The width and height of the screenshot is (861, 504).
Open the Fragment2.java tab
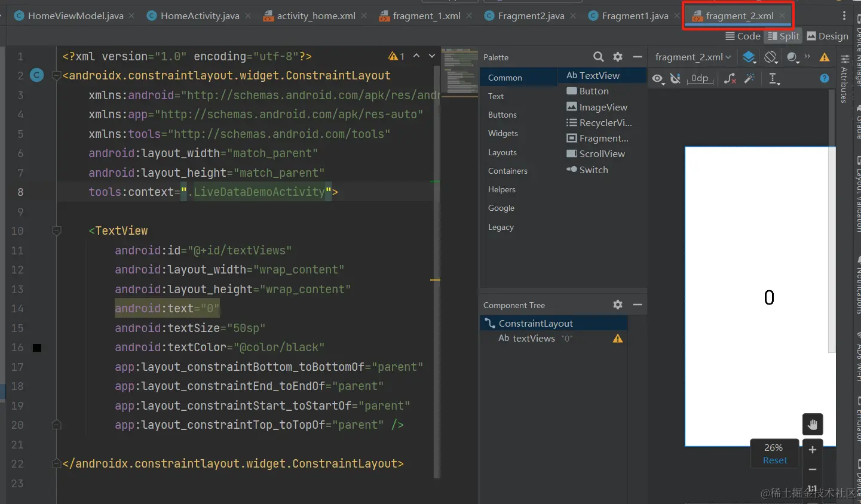coord(531,16)
